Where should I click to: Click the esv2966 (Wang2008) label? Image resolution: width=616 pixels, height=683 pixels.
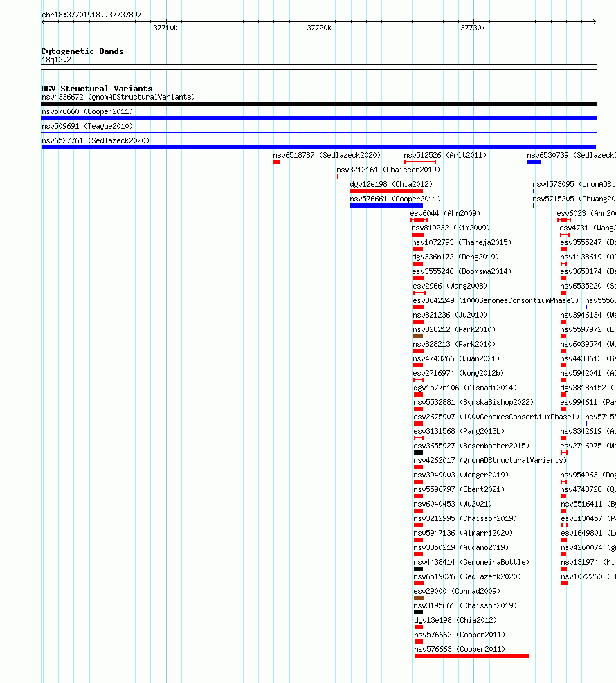tap(450, 286)
